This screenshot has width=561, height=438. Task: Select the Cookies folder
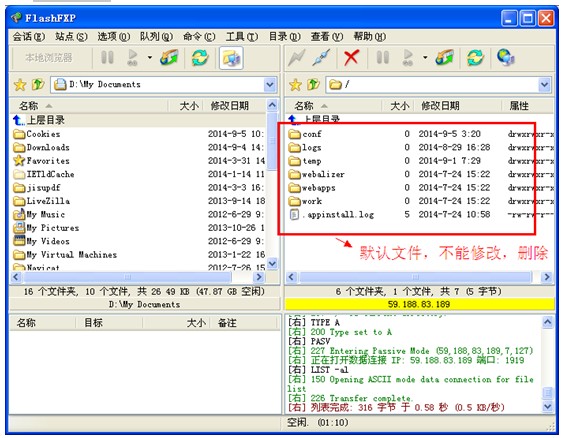[36, 134]
